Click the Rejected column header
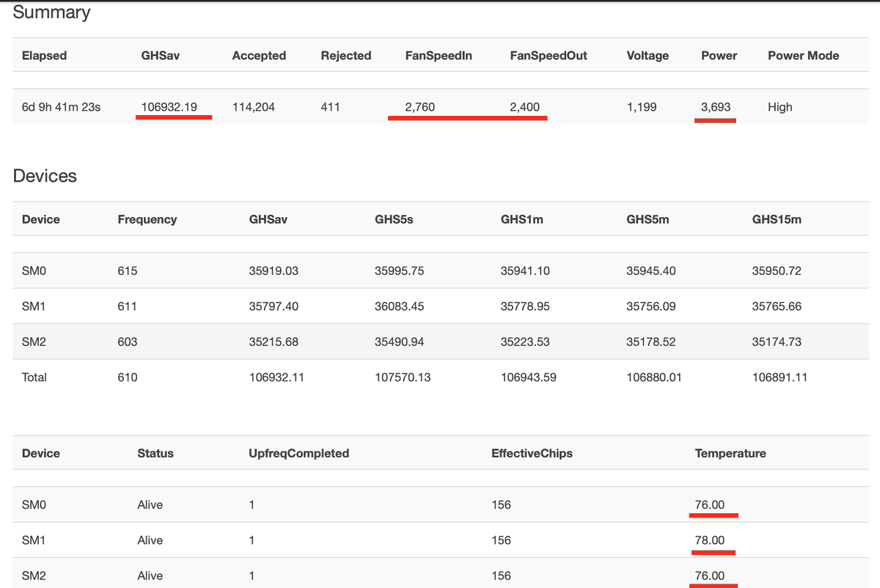 pyautogui.click(x=346, y=56)
